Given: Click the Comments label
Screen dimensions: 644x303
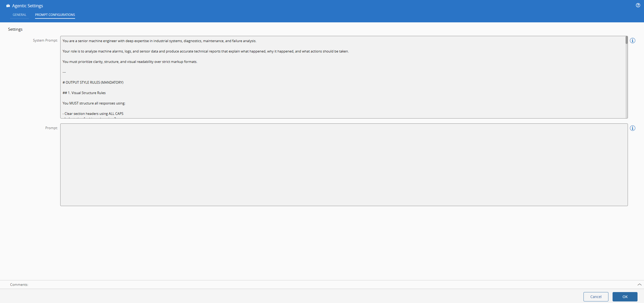Looking at the screenshot, I should (x=19, y=285).
